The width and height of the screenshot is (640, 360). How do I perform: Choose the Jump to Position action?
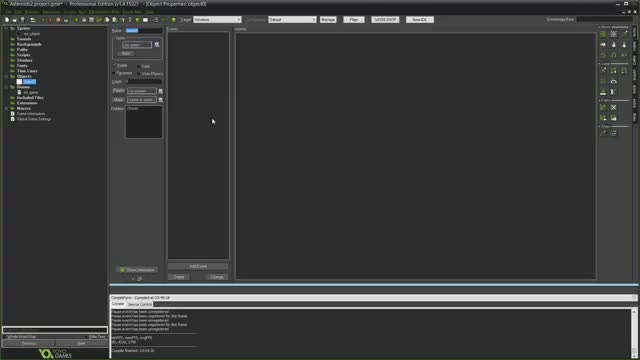tap(603, 71)
